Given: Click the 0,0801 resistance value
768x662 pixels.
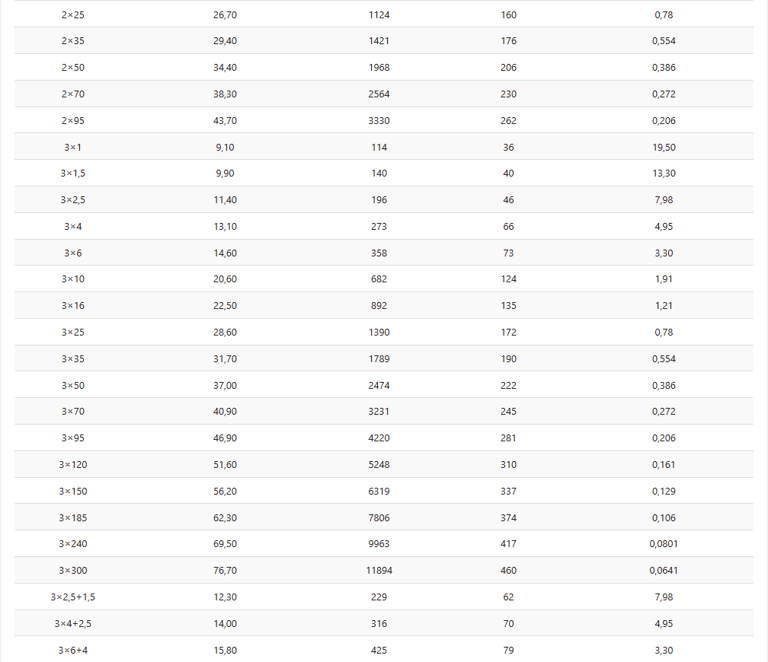Looking at the screenshot, I should [664, 544].
